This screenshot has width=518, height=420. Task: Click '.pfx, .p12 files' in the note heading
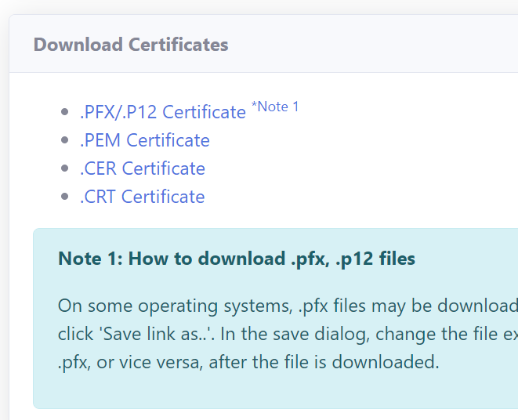tap(353, 259)
